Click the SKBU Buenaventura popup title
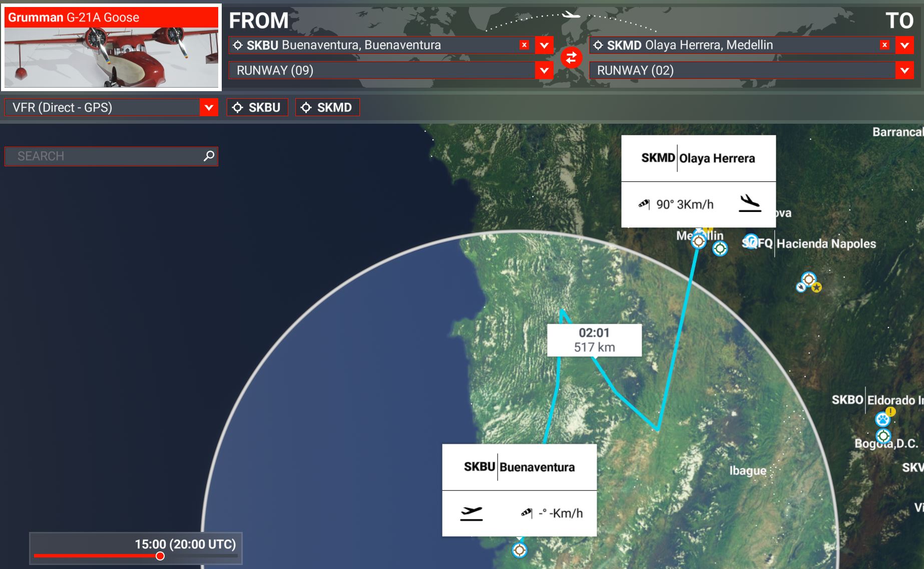Image resolution: width=924 pixels, height=569 pixels. (519, 467)
